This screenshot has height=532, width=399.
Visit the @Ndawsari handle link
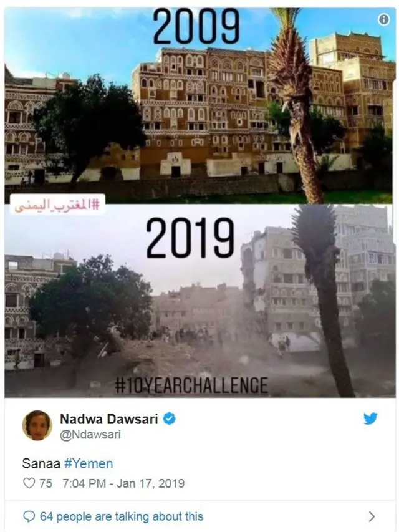pos(90,435)
